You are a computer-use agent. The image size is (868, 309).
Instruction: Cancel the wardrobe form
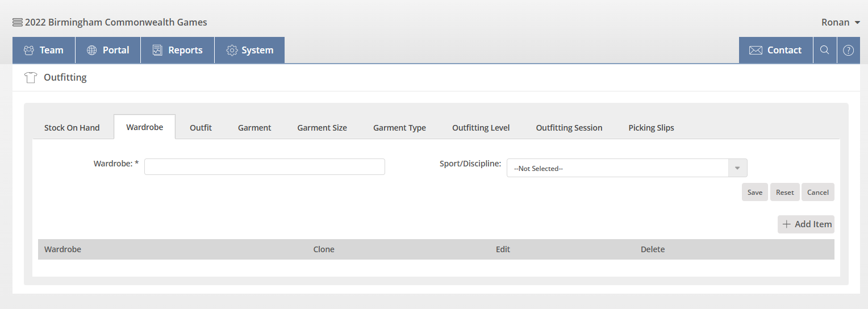[817, 192]
